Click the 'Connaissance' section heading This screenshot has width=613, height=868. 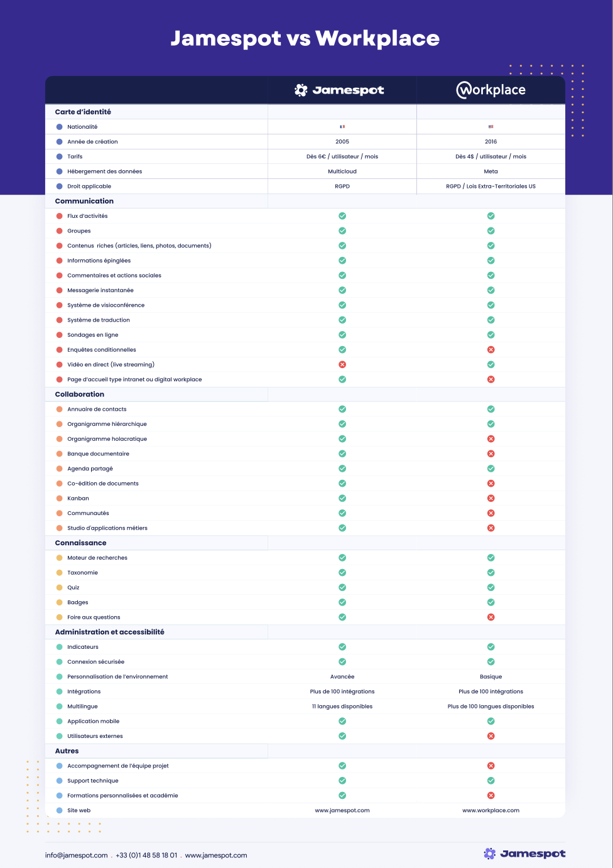coord(80,543)
